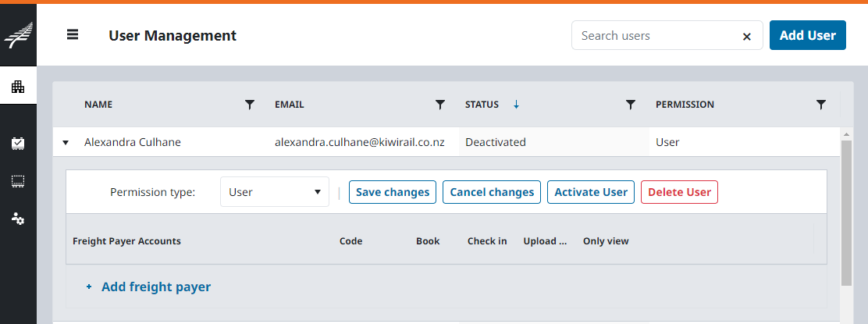Screen dimensions: 868x324
Task: Open the user settings gear sidebar icon
Action: point(18,219)
